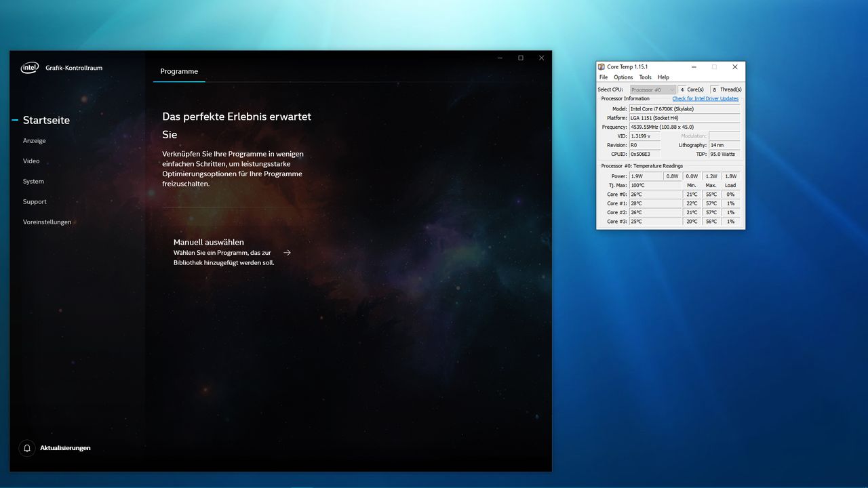Viewport: 868px width, 488px height.
Task: Maximize the Intel Grafik-Kontrollraum window
Action: coord(521,58)
